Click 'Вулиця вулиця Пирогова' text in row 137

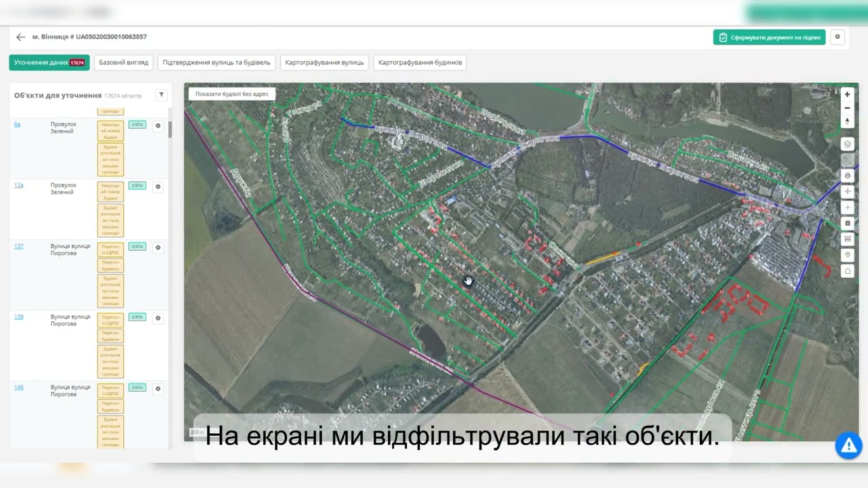(x=71, y=249)
